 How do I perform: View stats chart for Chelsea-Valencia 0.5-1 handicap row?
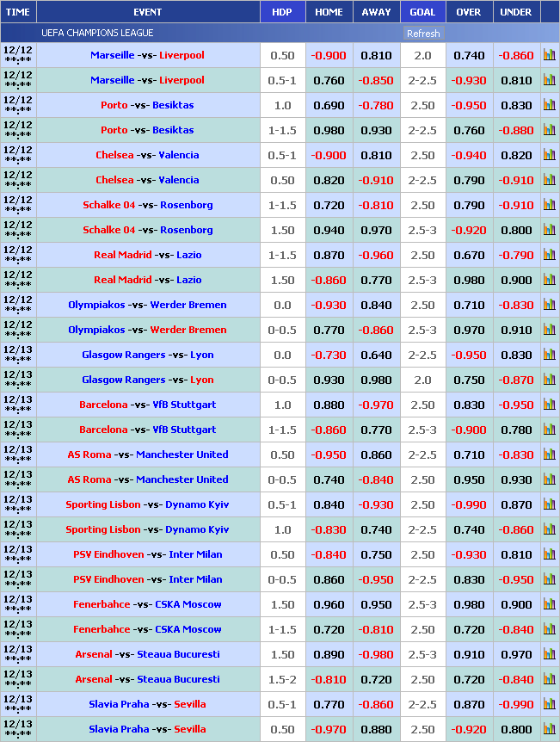[x=549, y=155]
